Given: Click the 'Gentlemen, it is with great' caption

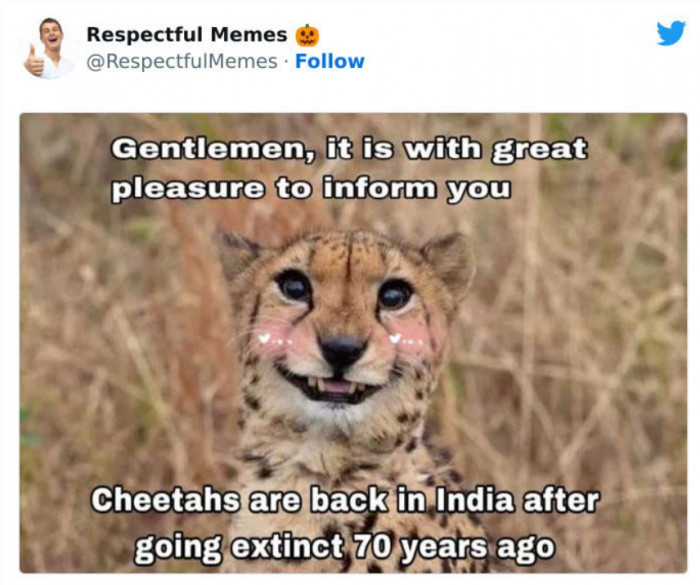Looking at the screenshot, I should [349, 150].
